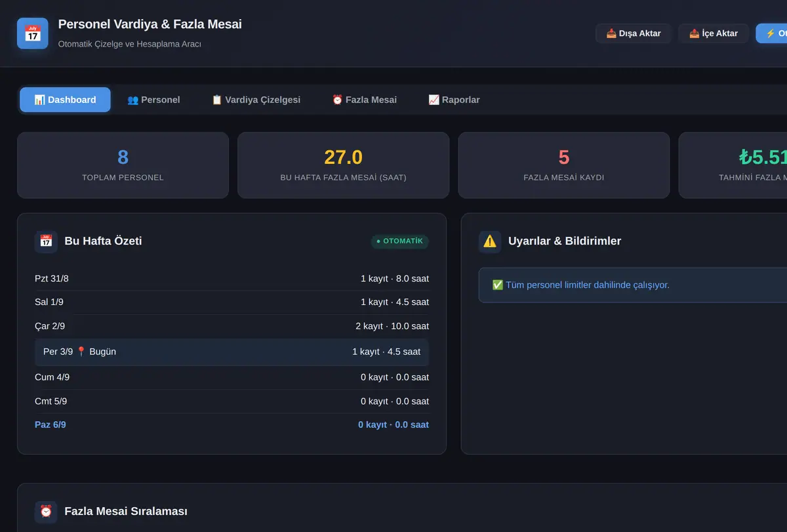Click the İçe Aktar button
Image resolution: width=787 pixels, height=532 pixels.
click(x=714, y=33)
